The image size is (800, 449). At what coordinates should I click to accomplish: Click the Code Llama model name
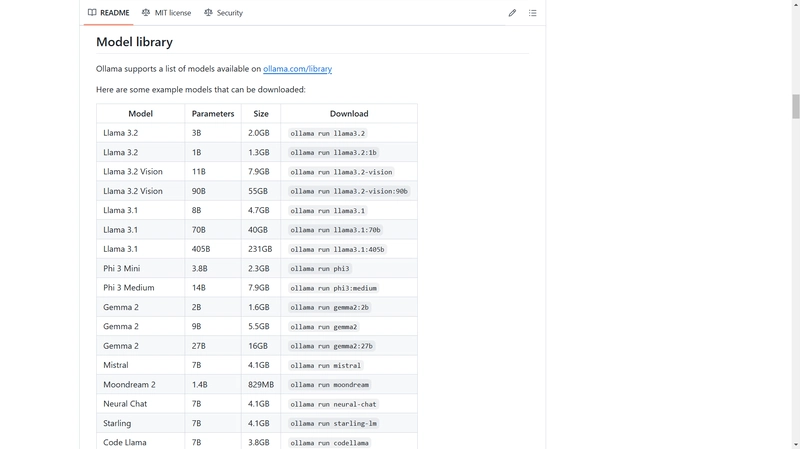coord(124,443)
